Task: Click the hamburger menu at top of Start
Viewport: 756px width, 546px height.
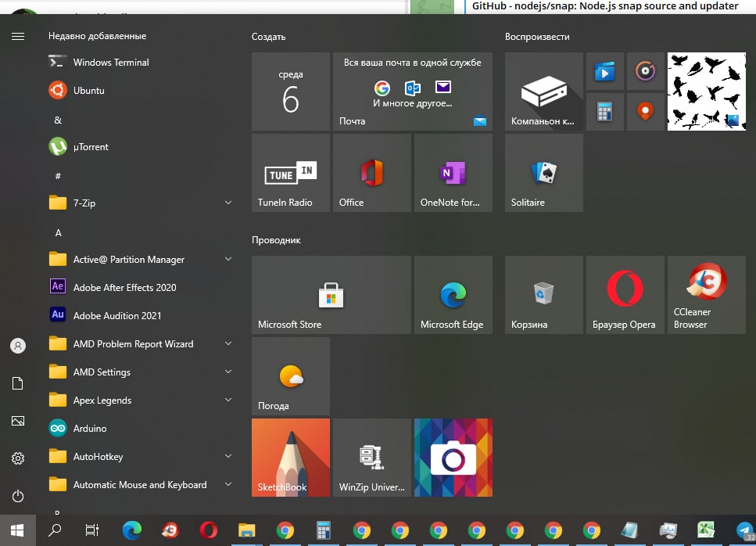Action: click(x=18, y=36)
